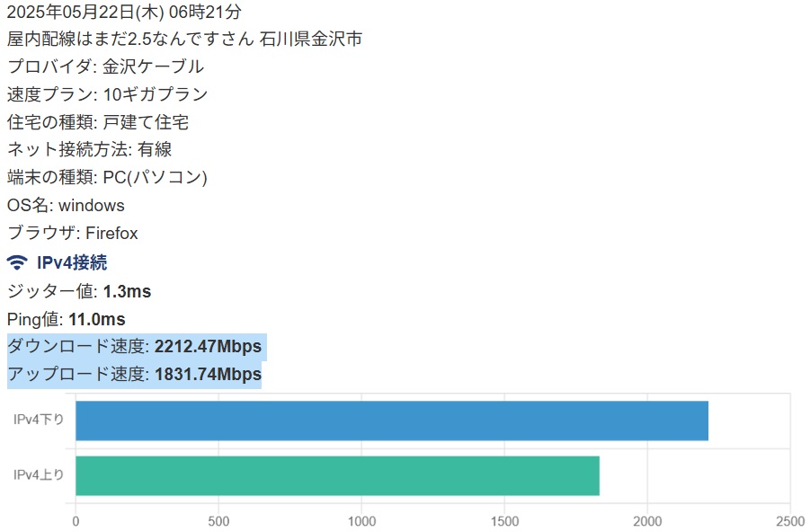Click the 1000 tick label on chart axis
810x532 pixels.
pyautogui.click(x=361, y=520)
